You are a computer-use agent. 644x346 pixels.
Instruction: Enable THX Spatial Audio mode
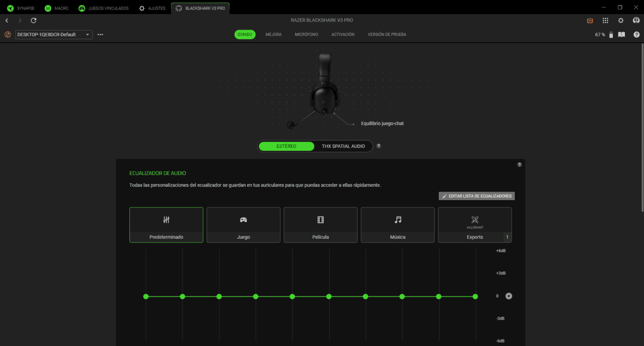coord(343,146)
